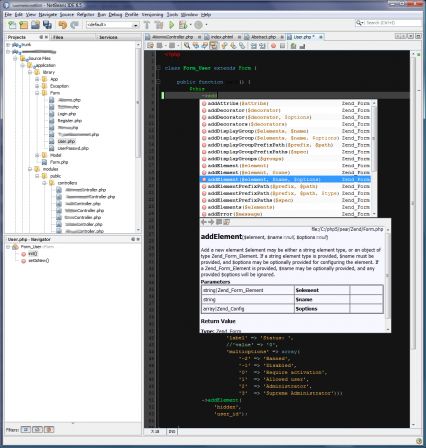The image size is (426, 448).
Task: Open the Tools menu
Action: pos(172,15)
